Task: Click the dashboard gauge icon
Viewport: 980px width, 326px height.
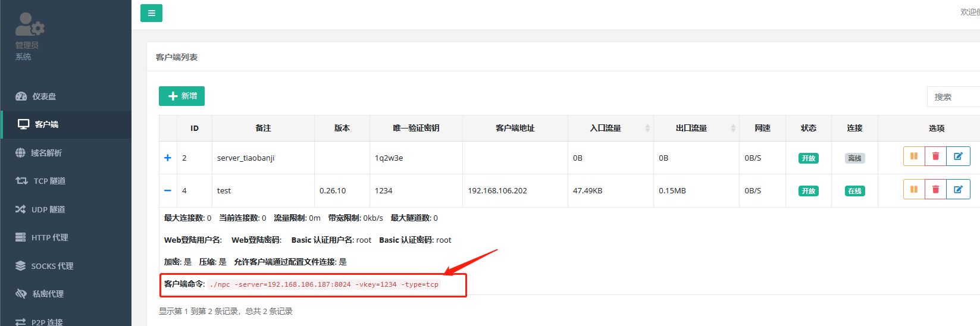Action: click(21, 96)
